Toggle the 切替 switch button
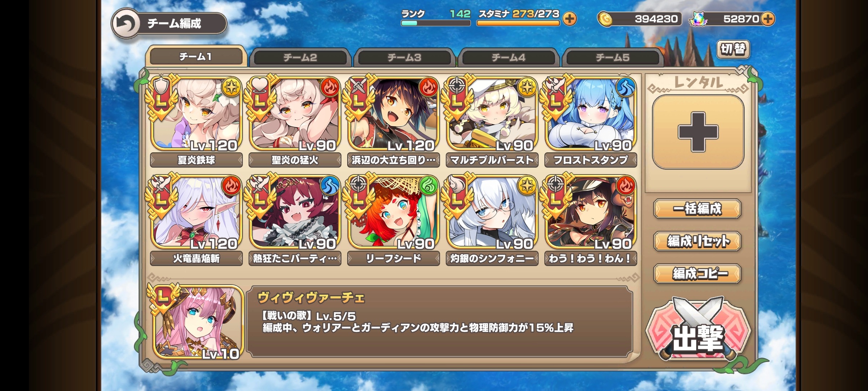This screenshot has width=868, height=391. click(733, 49)
